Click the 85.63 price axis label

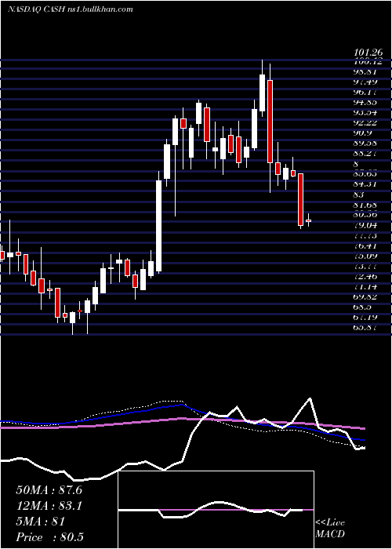tap(366, 173)
